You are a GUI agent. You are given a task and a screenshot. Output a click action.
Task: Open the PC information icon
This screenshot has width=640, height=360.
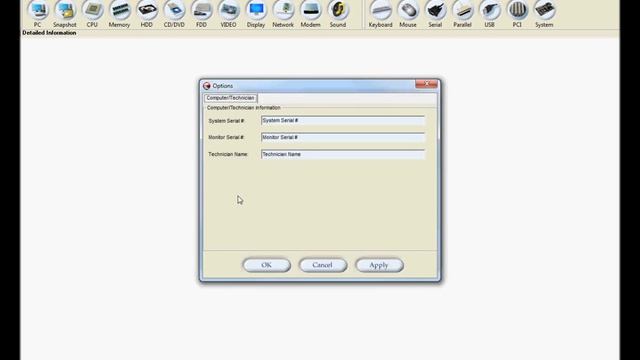[38, 11]
